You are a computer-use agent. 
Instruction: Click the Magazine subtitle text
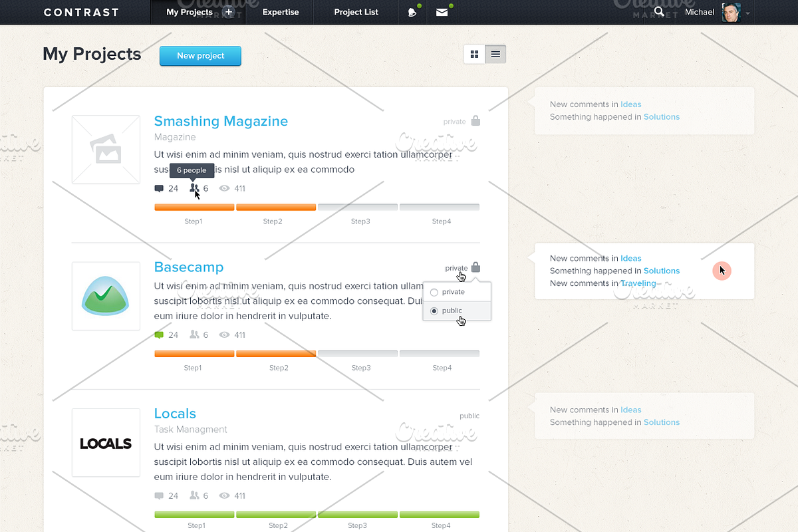(x=175, y=137)
